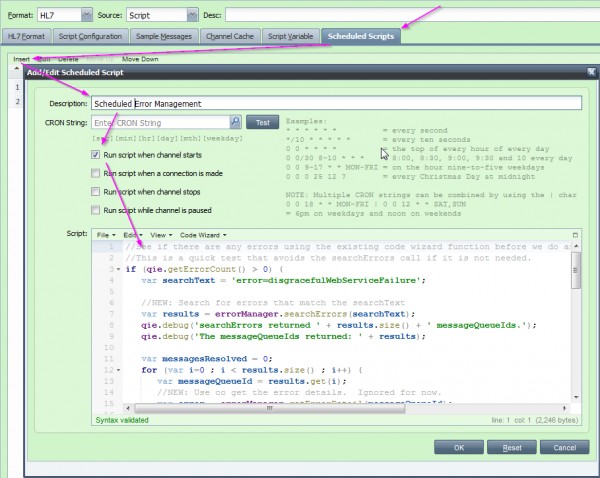Click the Test CRON string button
The height and width of the screenshot is (478, 600).
point(262,122)
